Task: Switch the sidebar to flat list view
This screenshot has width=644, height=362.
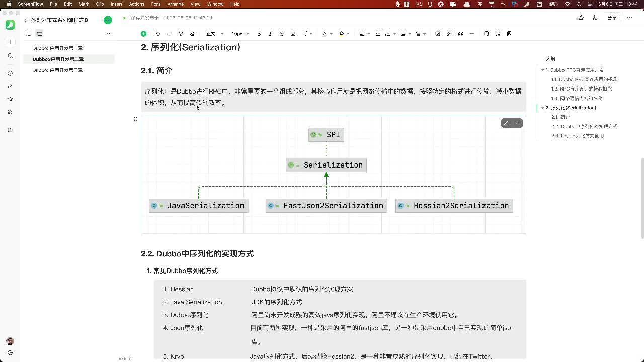Action: tap(28, 34)
